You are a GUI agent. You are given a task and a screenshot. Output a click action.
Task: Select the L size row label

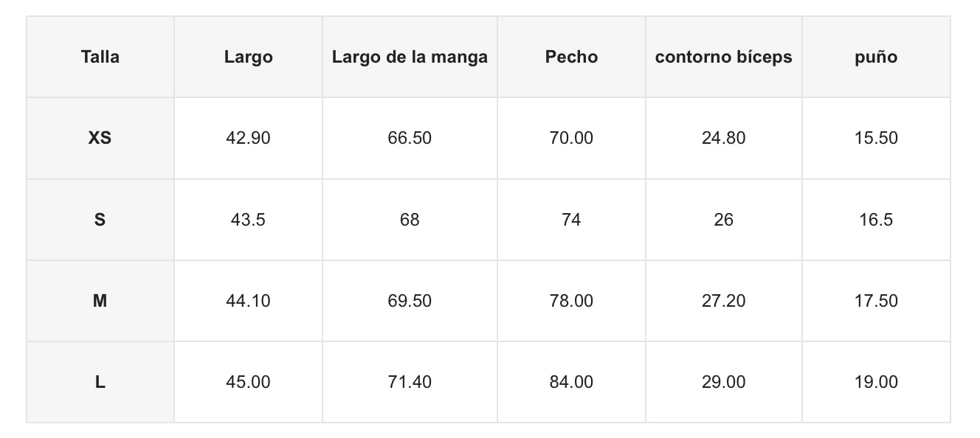point(100,382)
